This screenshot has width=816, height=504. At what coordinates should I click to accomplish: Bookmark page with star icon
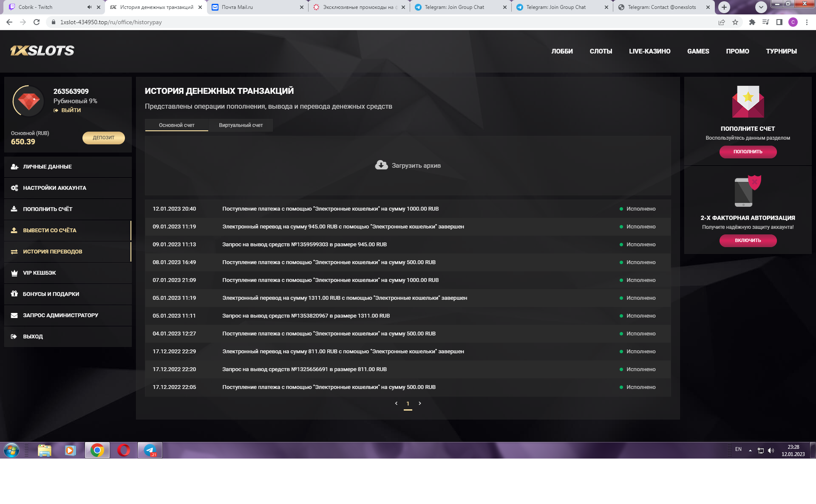click(x=735, y=22)
